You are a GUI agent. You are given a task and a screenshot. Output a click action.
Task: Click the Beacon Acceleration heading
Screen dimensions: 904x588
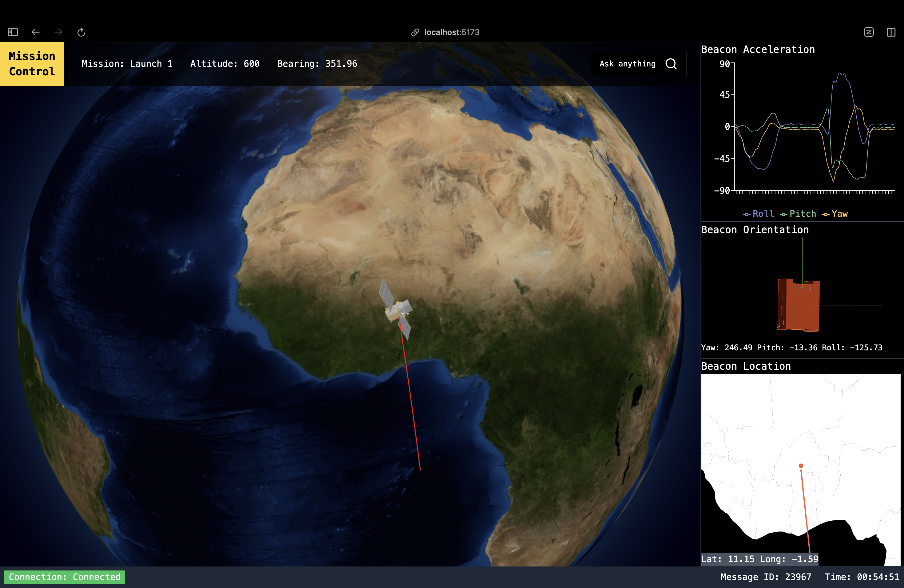tap(758, 50)
